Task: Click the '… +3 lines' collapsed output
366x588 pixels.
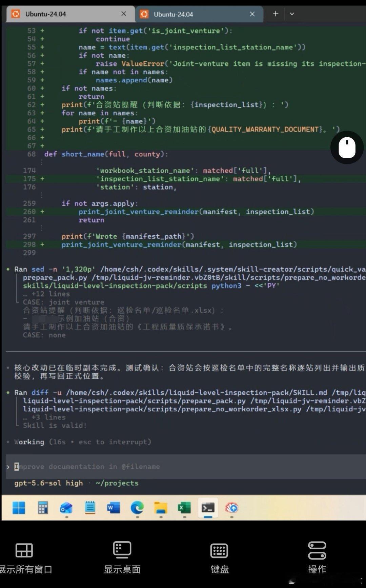Action: point(44,417)
